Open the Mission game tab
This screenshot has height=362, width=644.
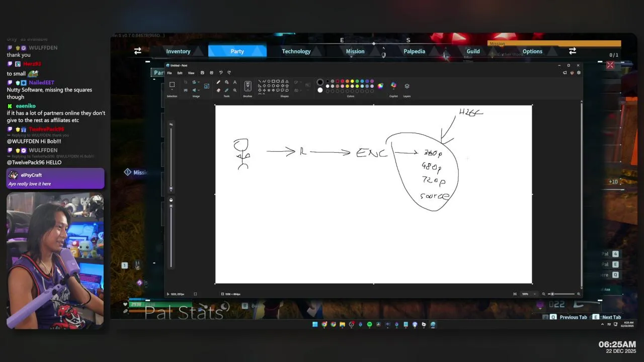pyautogui.click(x=355, y=51)
